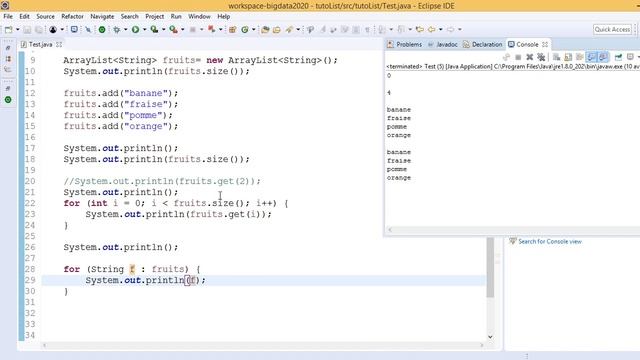
Task: Toggle Show Console When Standard Error Changes
Action: tap(603, 57)
